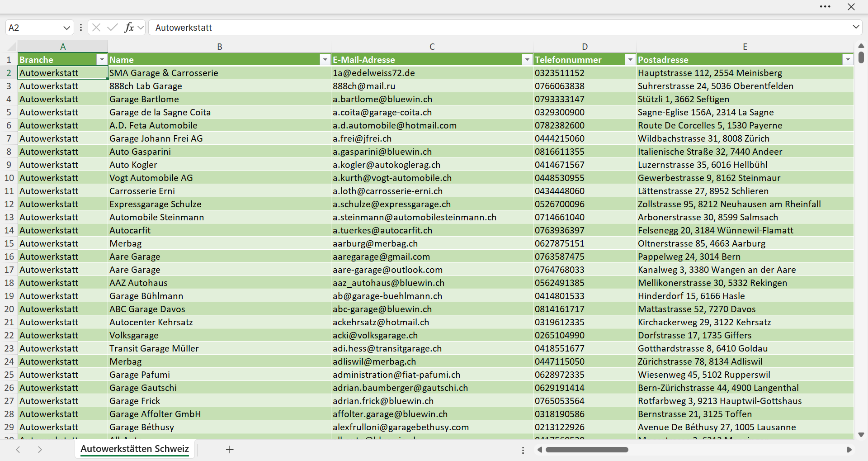
Task: Select column C header
Action: [432, 47]
